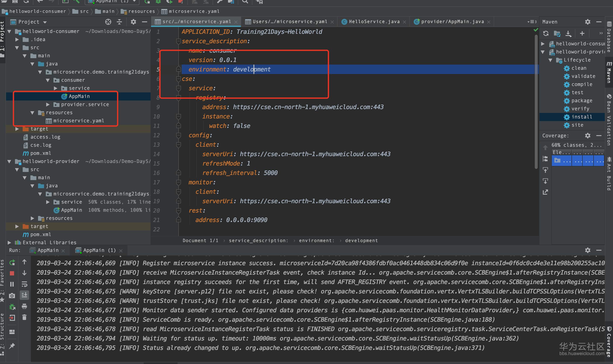Expand the target folder under helloworld-consumer
This screenshot has height=364, width=613.
17,129
